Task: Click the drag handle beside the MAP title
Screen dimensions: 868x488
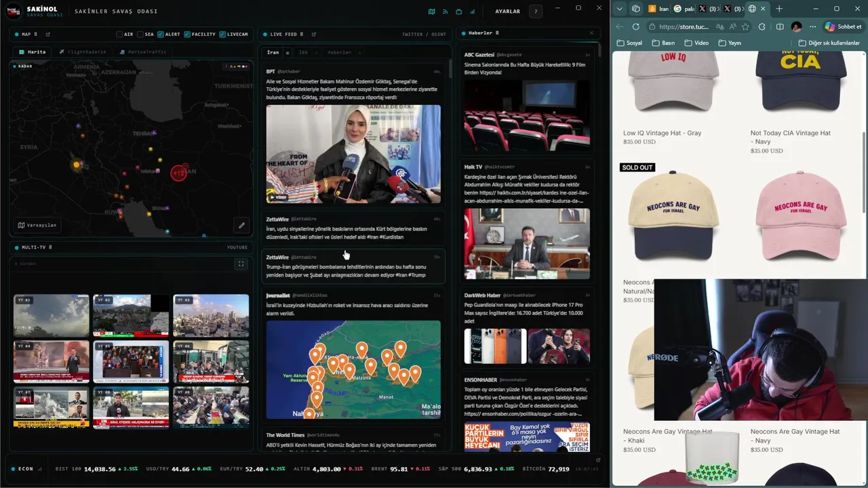Action: (x=37, y=34)
